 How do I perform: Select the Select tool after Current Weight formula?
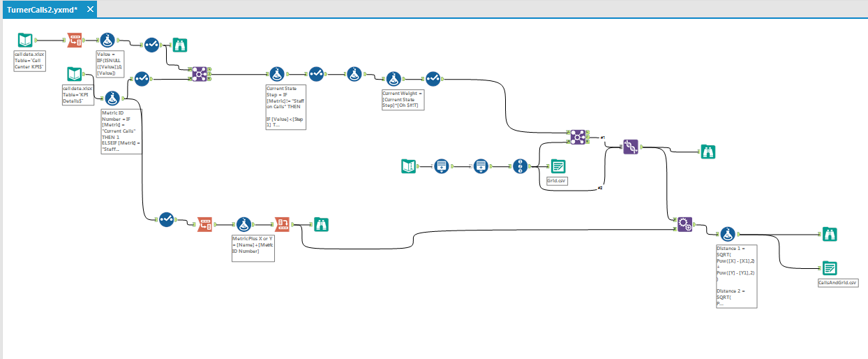[x=433, y=79]
